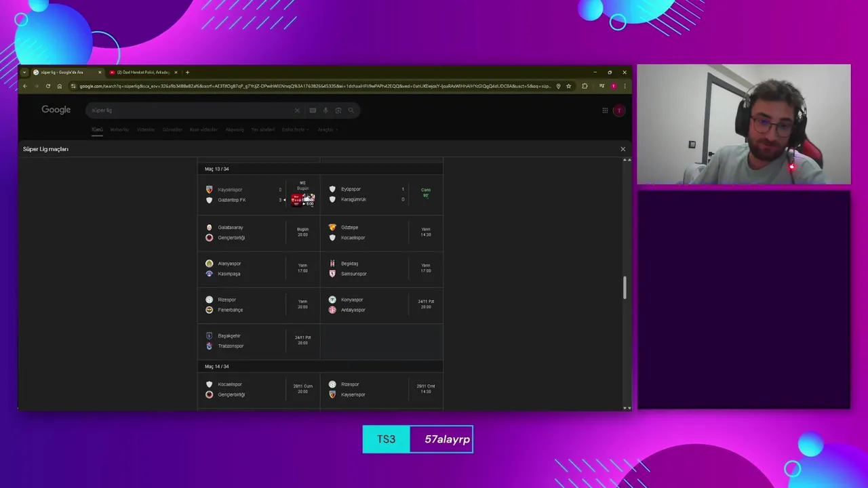The height and width of the screenshot is (488, 868).
Task: Click the 'Samsunspor' team name
Action: pos(354,274)
